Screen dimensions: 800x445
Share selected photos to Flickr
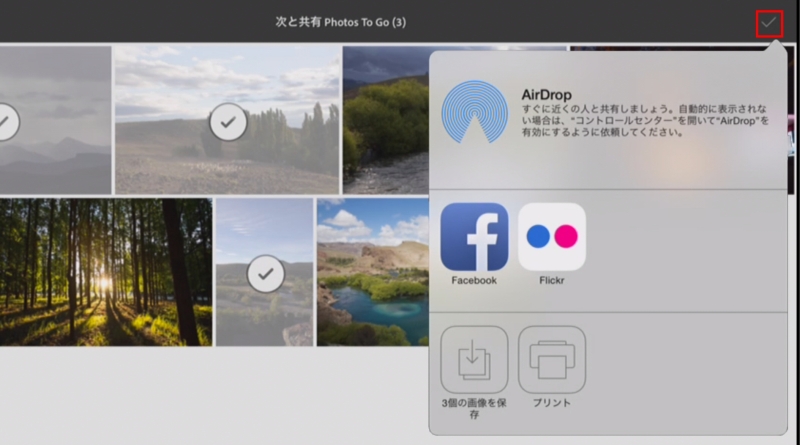[552, 237]
